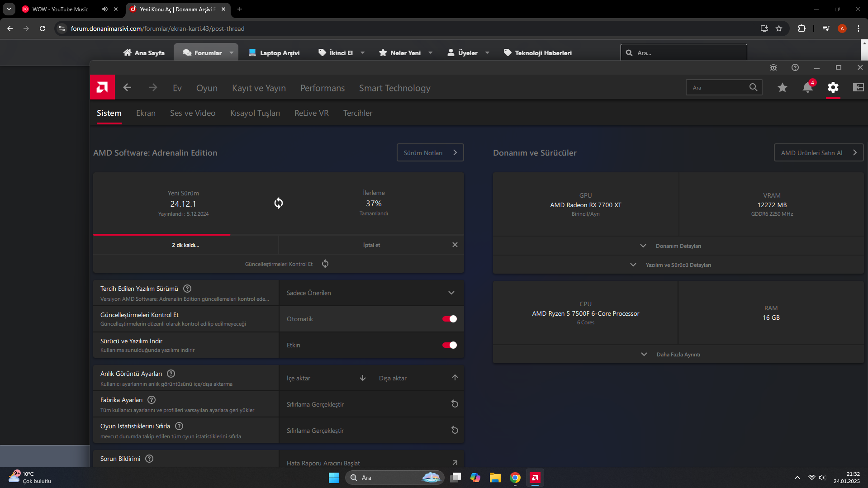Switch to Ekran settings tab
The width and height of the screenshot is (868, 488).
click(146, 113)
